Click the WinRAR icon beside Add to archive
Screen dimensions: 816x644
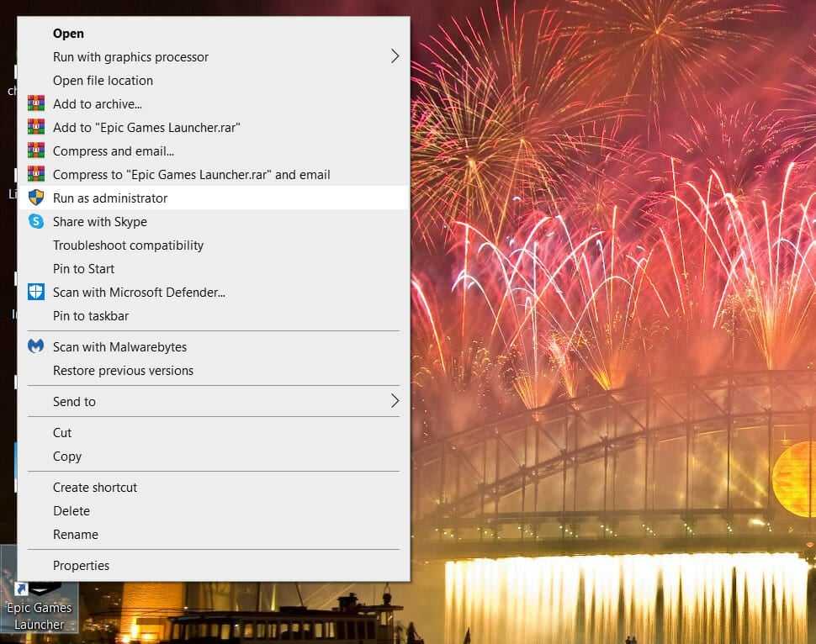point(36,103)
